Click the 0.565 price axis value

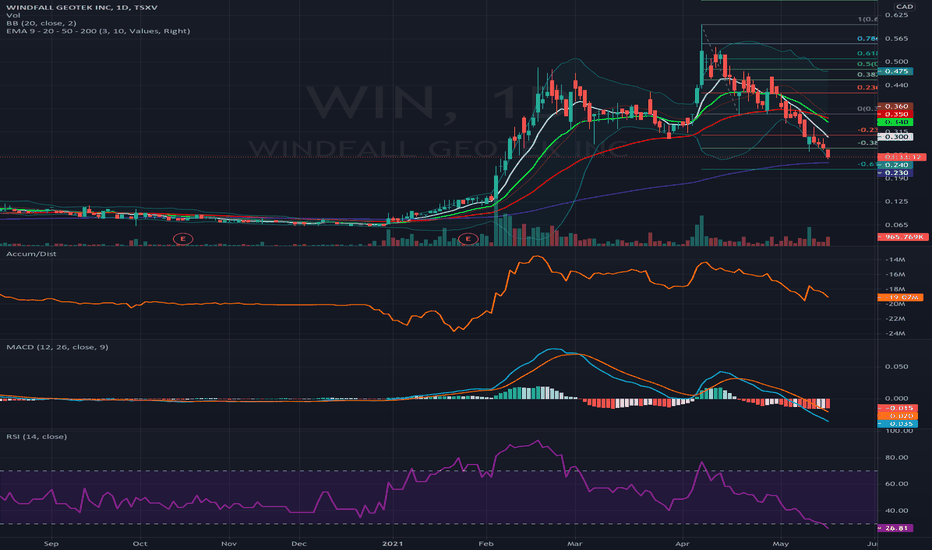point(897,39)
